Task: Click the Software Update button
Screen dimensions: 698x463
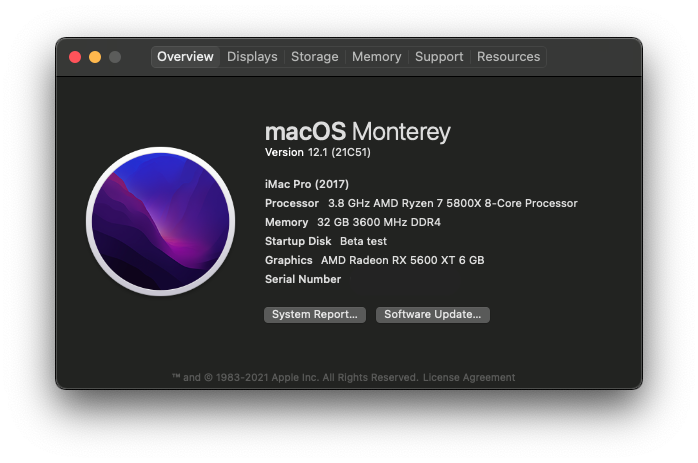Action: pos(432,314)
